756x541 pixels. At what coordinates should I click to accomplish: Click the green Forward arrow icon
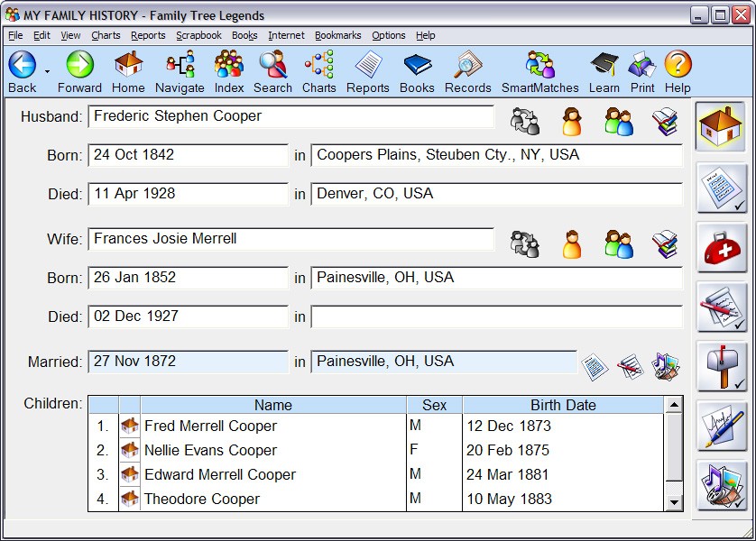[79, 64]
